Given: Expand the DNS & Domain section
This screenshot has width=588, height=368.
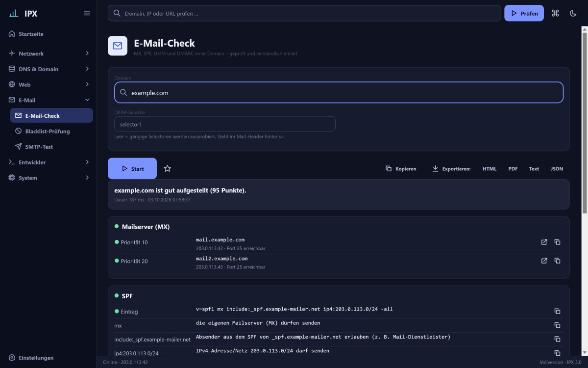Looking at the screenshot, I should [48, 69].
